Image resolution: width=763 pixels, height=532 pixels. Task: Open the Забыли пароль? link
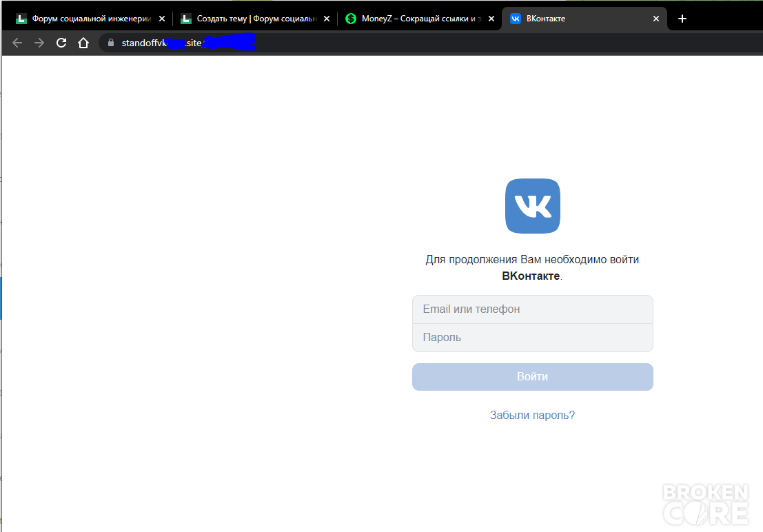tap(532, 415)
